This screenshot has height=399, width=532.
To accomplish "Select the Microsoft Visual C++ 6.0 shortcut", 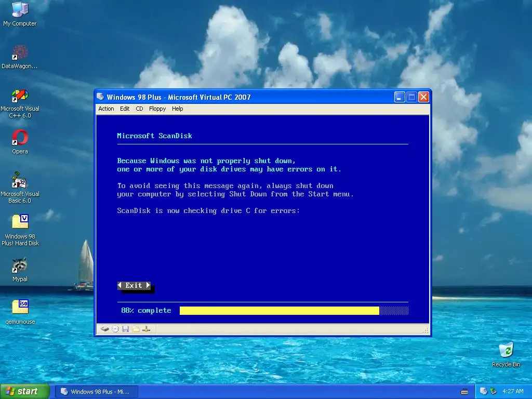I will tap(20, 103).
